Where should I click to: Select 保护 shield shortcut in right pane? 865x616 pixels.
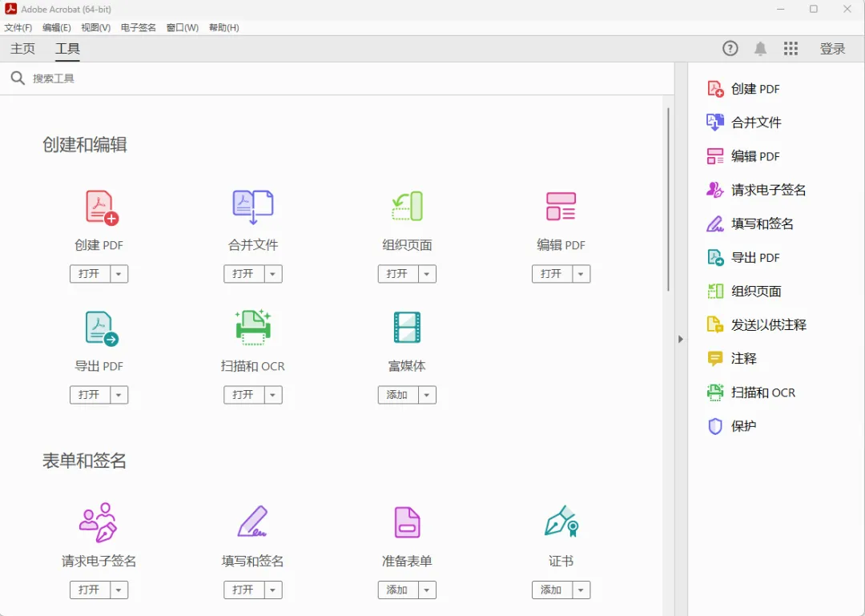tap(731, 426)
